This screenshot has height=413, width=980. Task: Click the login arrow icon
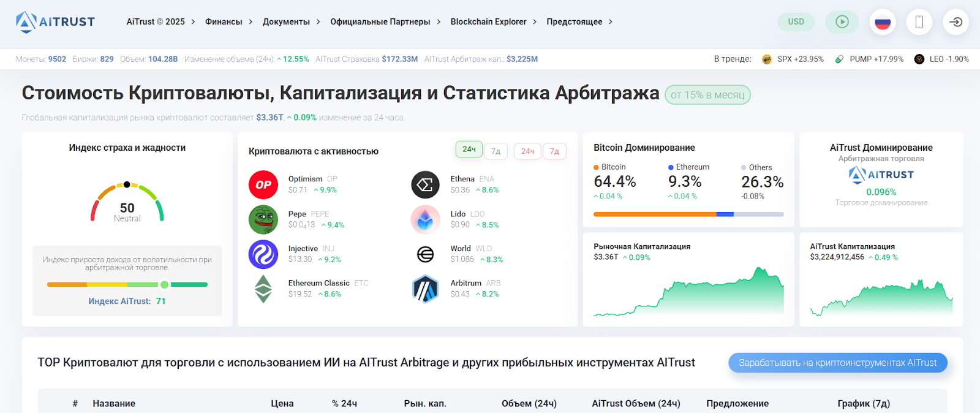956,22
